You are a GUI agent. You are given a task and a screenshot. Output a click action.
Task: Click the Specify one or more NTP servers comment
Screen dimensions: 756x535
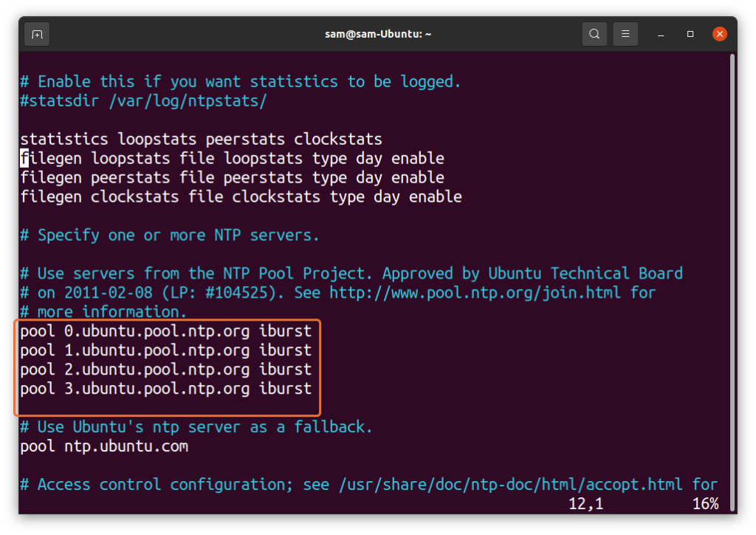[x=170, y=235]
